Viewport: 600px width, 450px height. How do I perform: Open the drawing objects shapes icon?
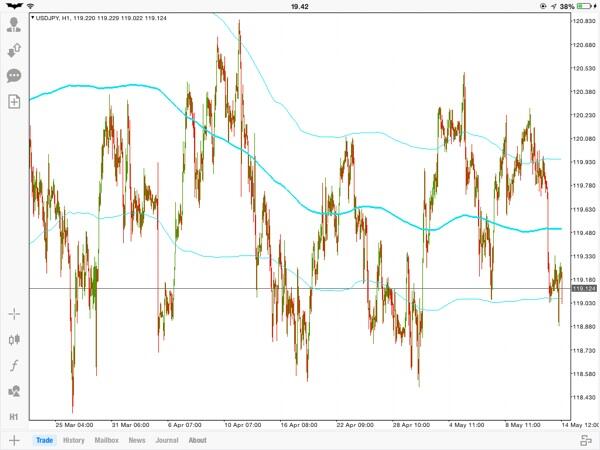tap(14, 391)
